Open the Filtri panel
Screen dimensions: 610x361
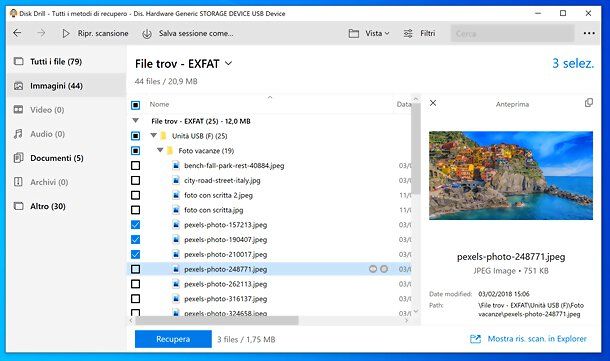point(419,33)
